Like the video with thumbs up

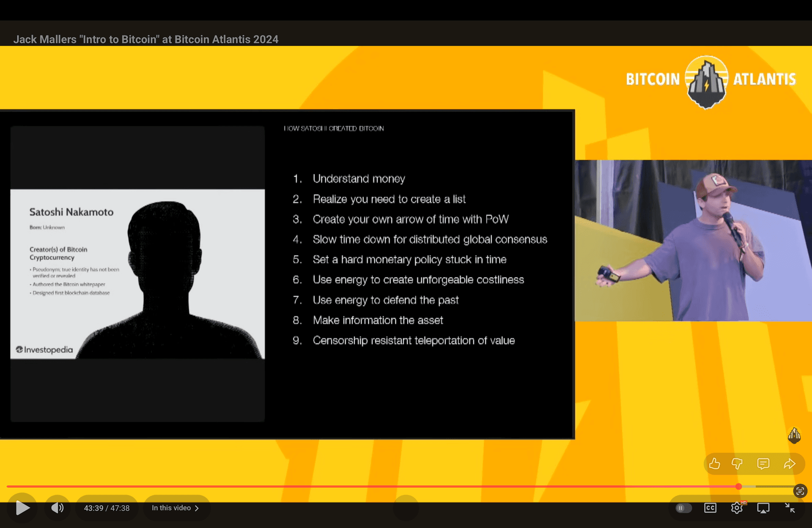point(715,464)
